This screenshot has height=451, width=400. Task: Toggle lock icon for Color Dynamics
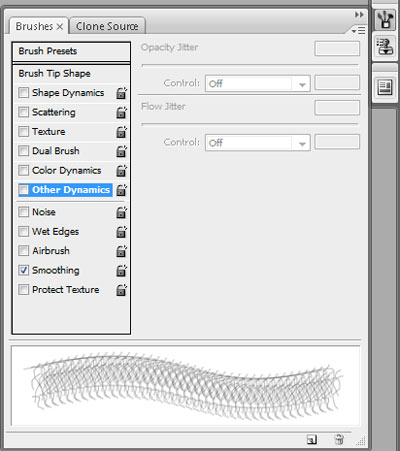tap(121, 170)
